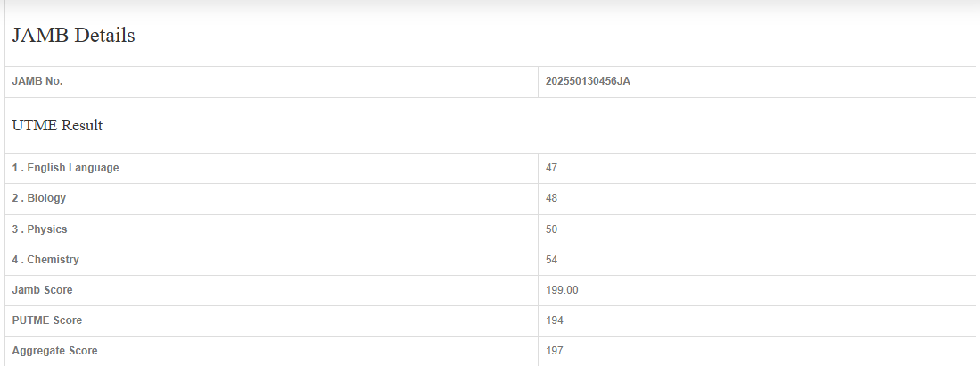Click the PUTME Score label

click(x=47, y=320)
